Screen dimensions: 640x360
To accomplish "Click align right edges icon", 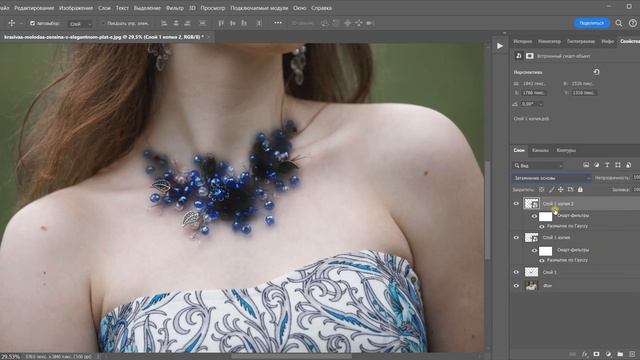I will [x=187, y=23].
